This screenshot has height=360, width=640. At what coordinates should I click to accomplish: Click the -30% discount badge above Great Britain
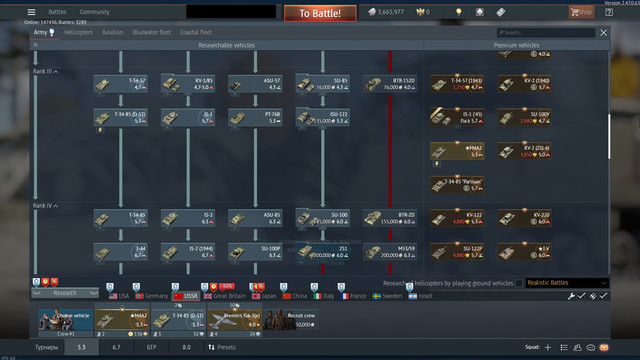click(x=227, y=287)
